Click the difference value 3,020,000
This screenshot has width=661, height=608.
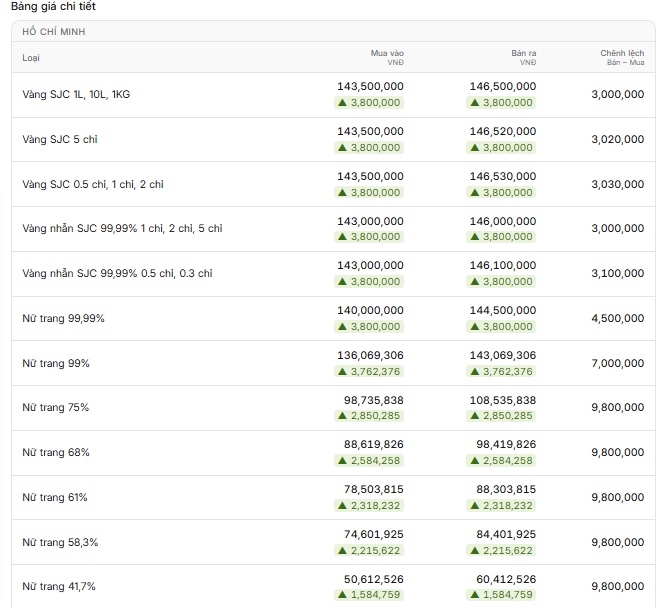[x=618, y=139]
